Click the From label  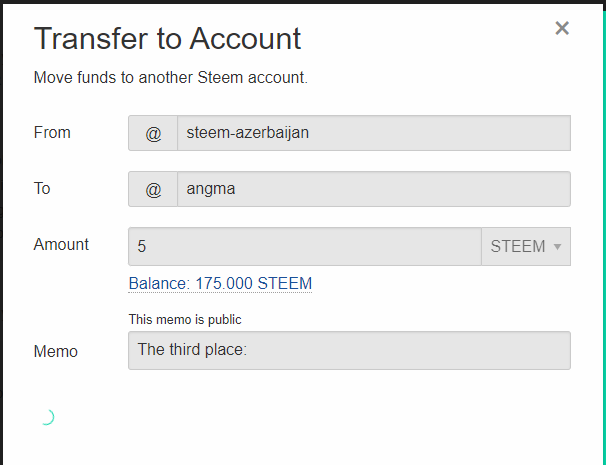pyautogui.click(x=52, y=132)
